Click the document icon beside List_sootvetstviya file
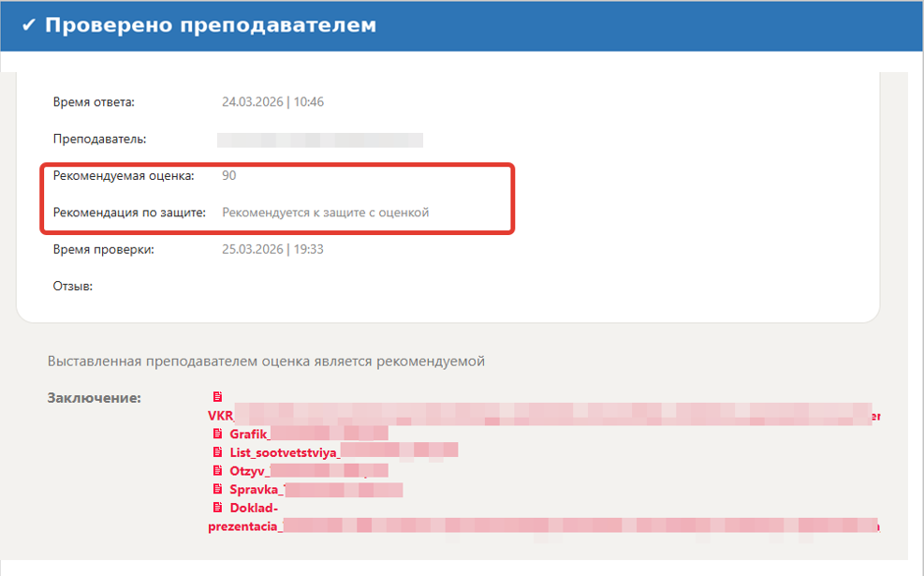Viewport: 924px width, 576px height. click(x=218, y=451)
